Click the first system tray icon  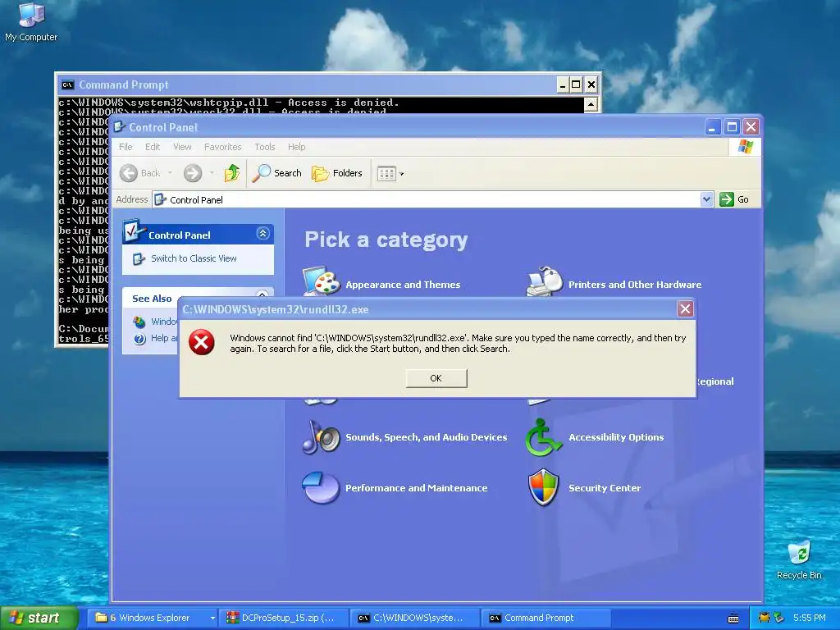pyautogui.click(x=765, y=618)
